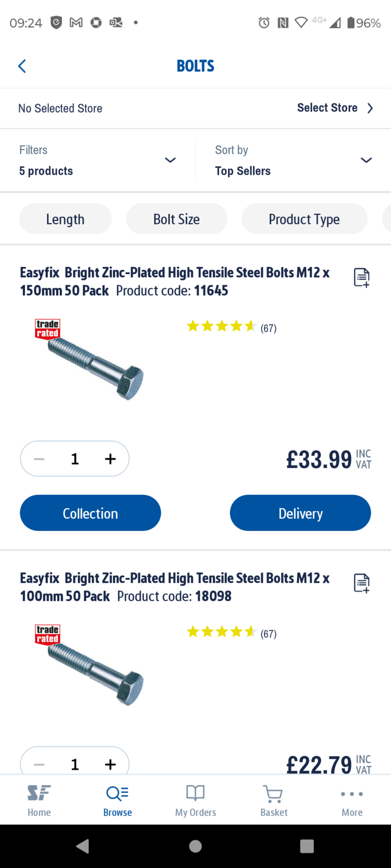
Task: Open Select Store chevron
Action: click(x=370, y=108)
